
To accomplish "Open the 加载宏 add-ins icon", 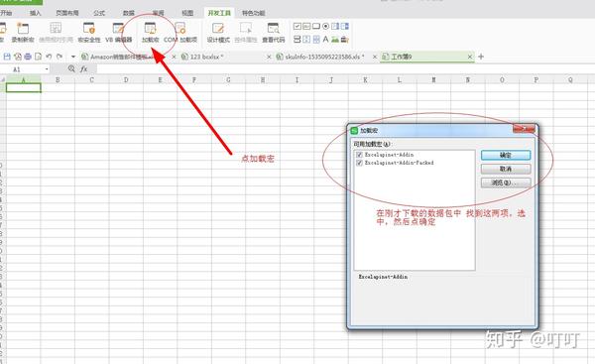I will [x=151, y=33].
